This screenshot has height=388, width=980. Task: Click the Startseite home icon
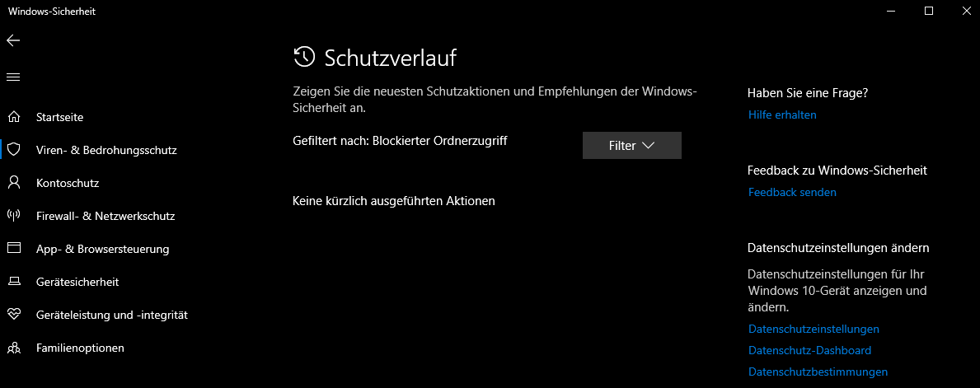pyautogui.click(x=14, y=117)
